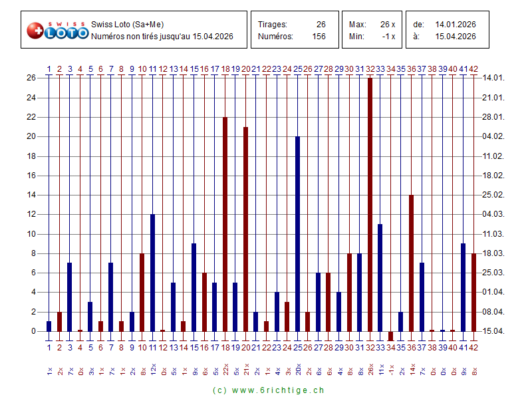This screenshot has width=532, height=399.
Task: Click the dark red bar for number 20
Action: coord(245,229)
